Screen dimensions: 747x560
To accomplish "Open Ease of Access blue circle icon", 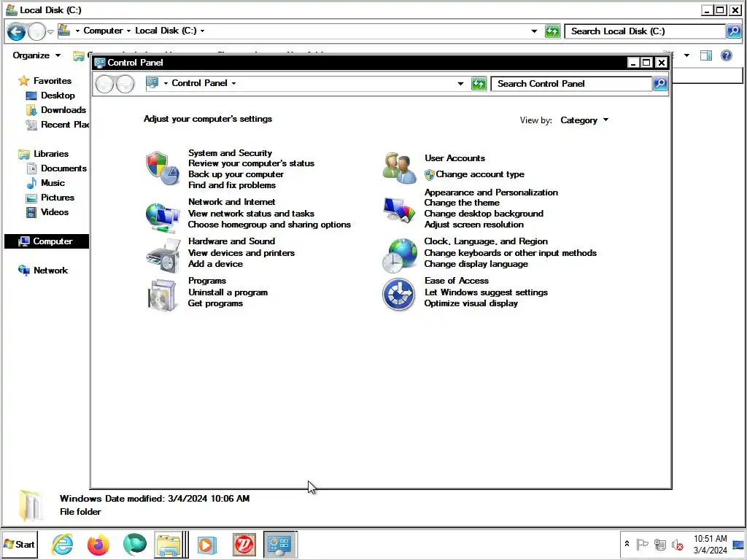I will [x=399, y=295].
